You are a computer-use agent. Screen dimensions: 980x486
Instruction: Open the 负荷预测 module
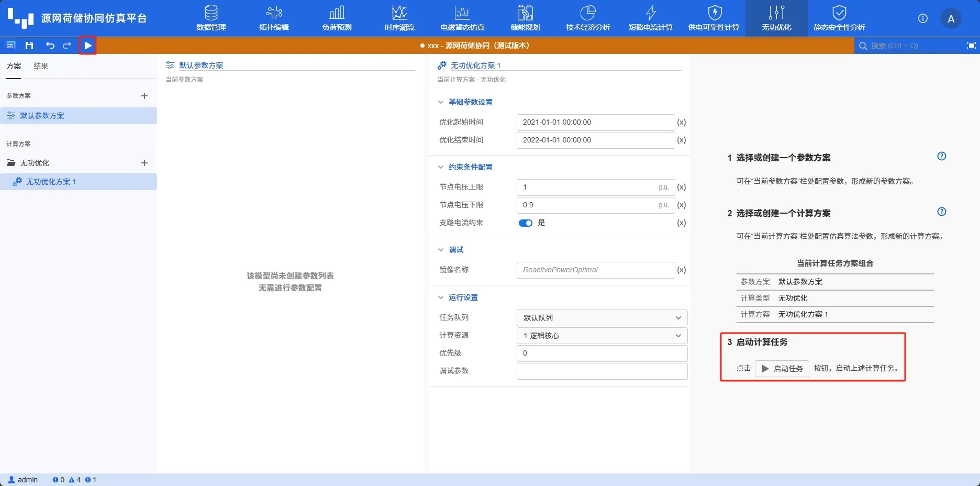pyautogui.click(x=337, y=18)
